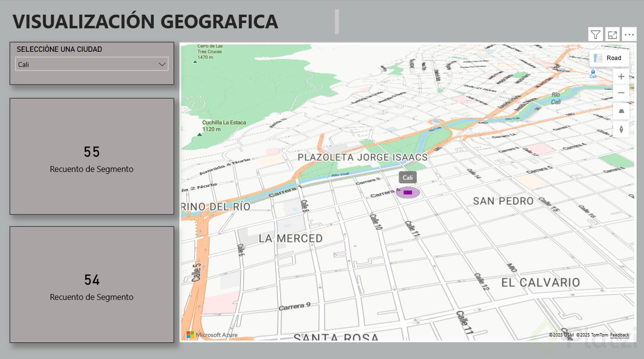Click the SELECCIÓNE UNA CIUDAD slicer header

click(x=59, y=49)
